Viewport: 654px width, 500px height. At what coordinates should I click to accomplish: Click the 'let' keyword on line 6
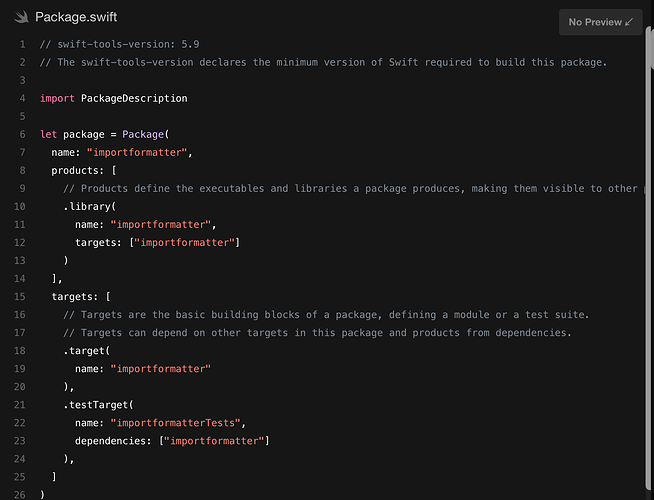click(48, 134)
